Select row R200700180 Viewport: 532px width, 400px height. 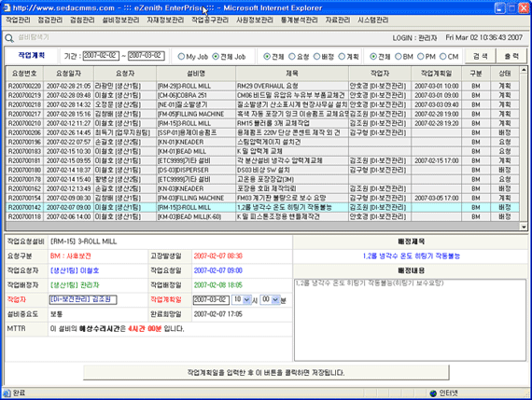(263, 171)
